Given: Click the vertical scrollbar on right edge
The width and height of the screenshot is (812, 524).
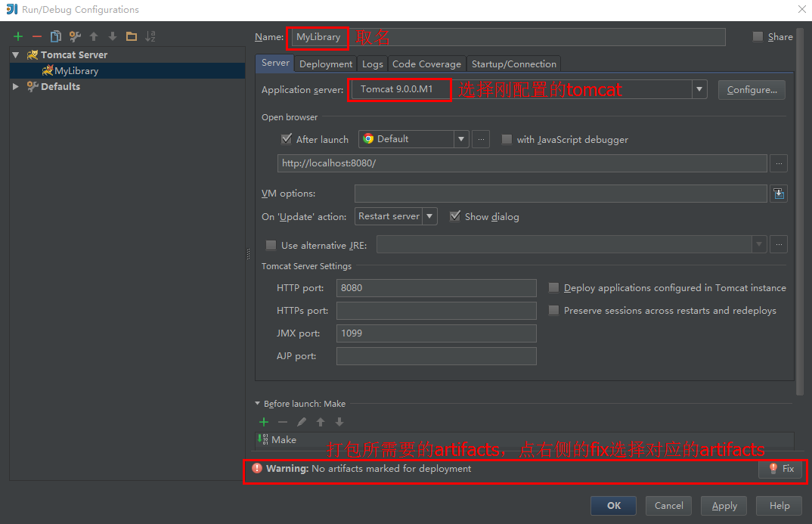Looking at the screenshot, I should pyautogui.click(x=800, y=211).
